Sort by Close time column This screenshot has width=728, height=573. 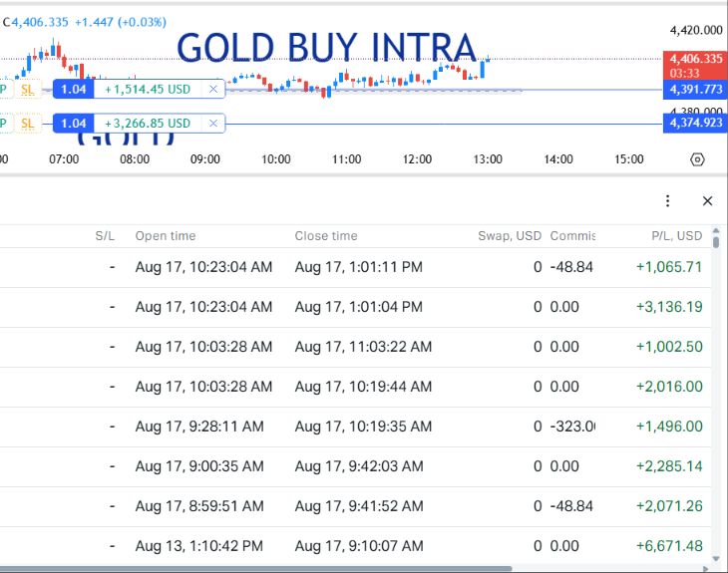[326, 236]
